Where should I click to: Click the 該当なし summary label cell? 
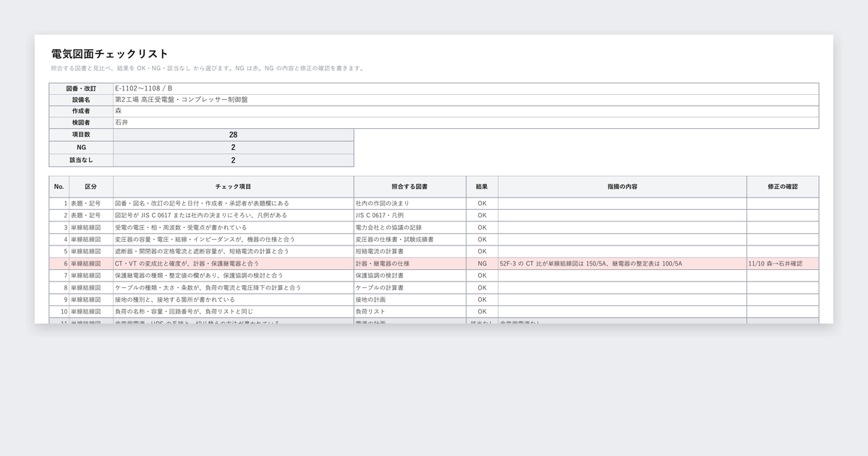click(x=81, y=160)
